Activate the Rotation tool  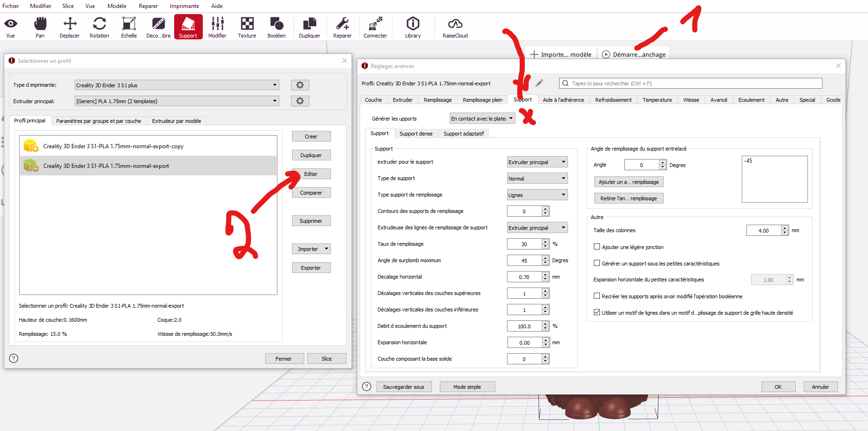(100, 27)
